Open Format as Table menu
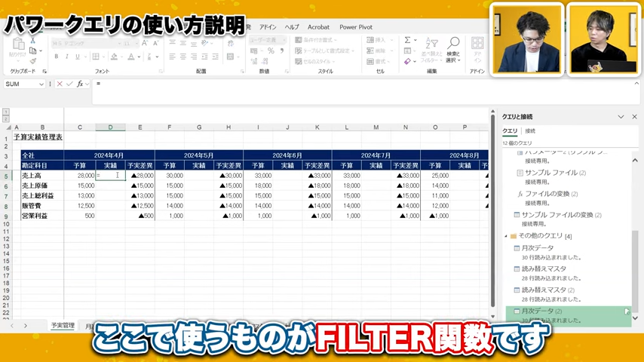The height and width of the screenshot is (362, 644). (x=324, y=51)
